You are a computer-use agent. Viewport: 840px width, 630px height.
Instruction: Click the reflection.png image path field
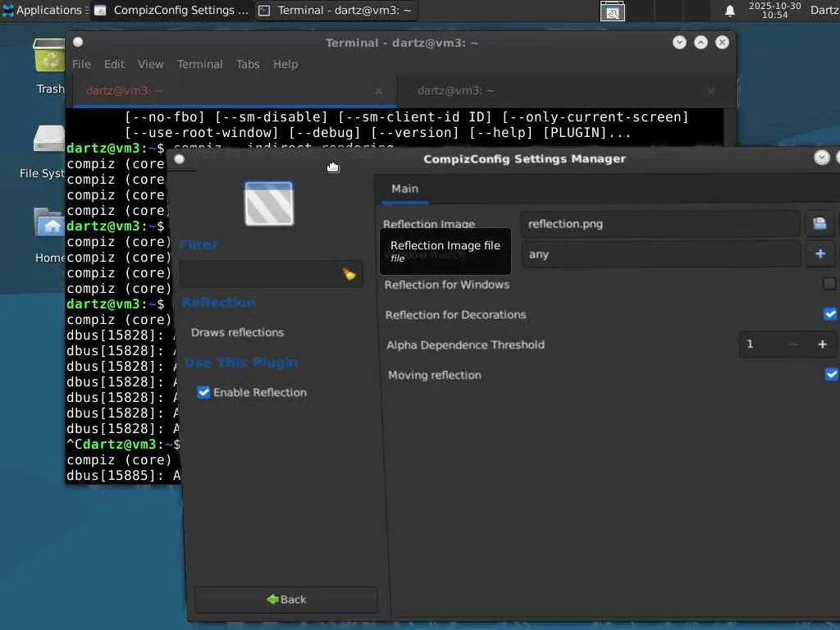click(x=660, y=224)
